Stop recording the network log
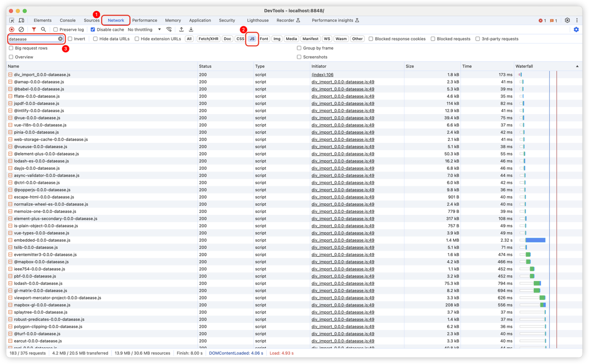This screenshot has width=589, height=364. tap(12, 29)
